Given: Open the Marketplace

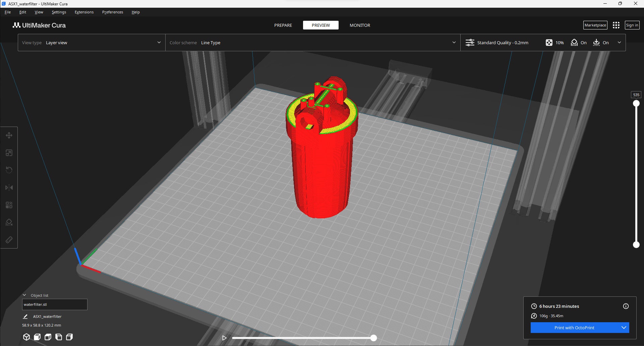Looking at the screenshot, I should point(595,25).
